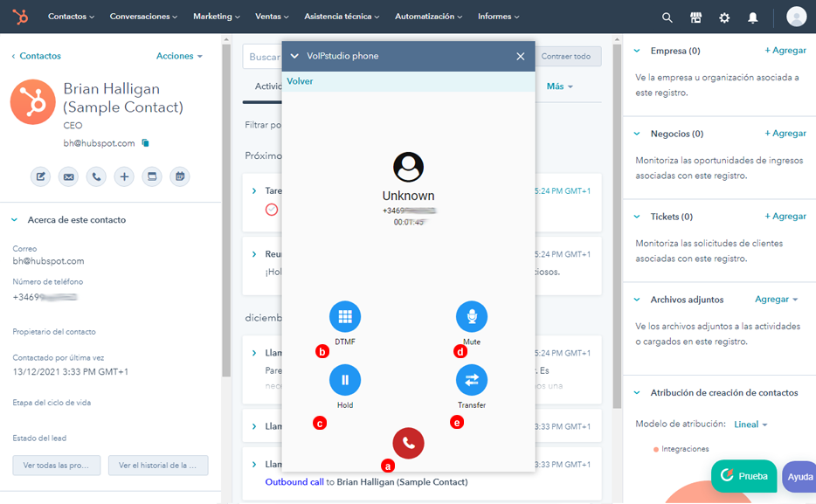Open the settings gear icon
This screenshot has width=816, height=504.
724,17
